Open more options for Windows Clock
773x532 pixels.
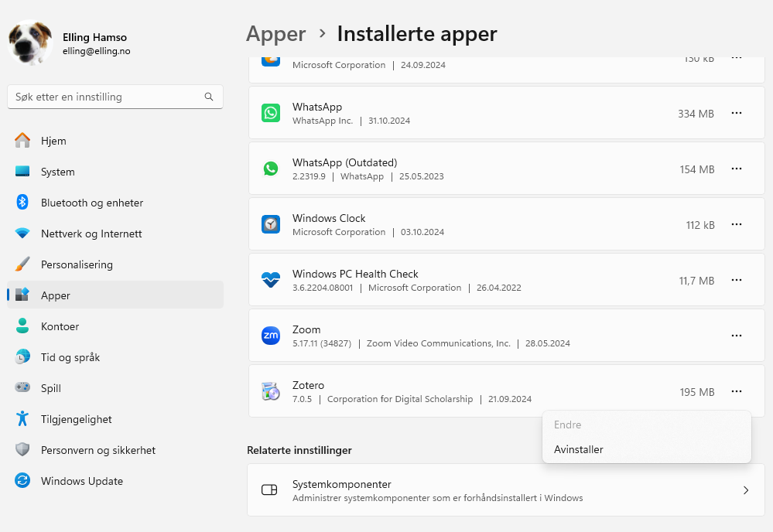click(737, 224)
